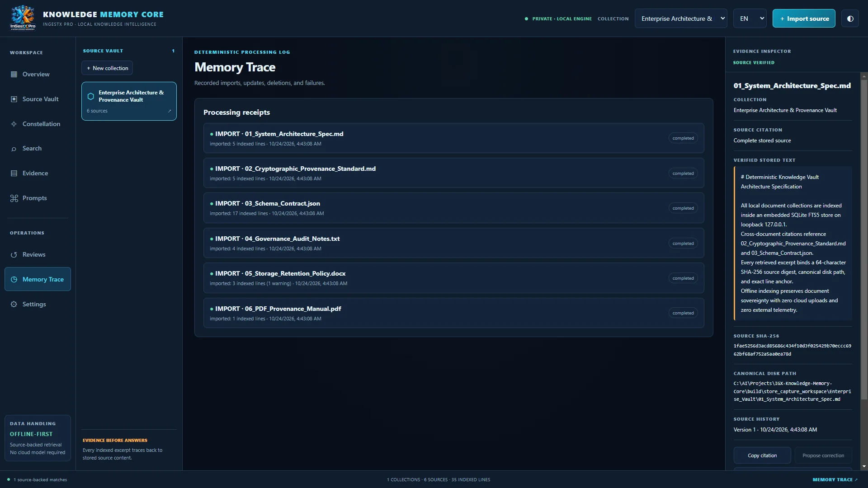Click completed badge on 06_PDF_Provenance_Manual.pdf row

tap(683, 313)
